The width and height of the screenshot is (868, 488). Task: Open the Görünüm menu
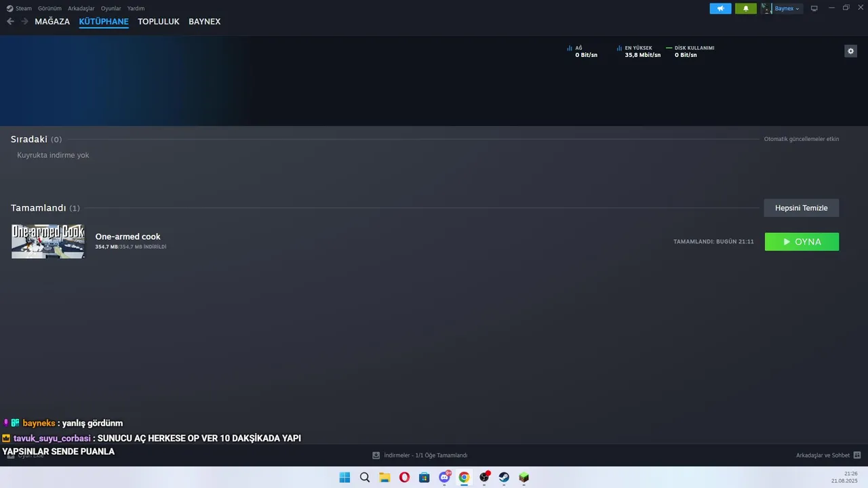(x=50, y=8)
